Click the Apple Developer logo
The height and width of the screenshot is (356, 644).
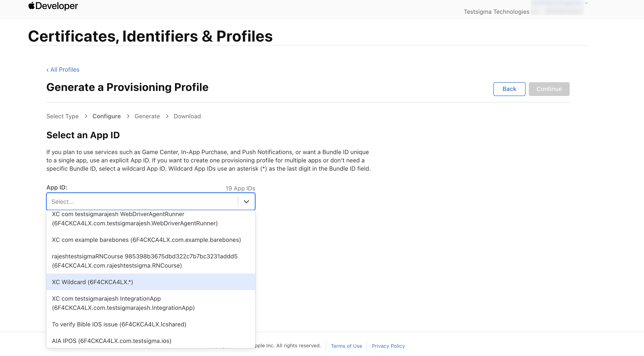click(53, 6)
